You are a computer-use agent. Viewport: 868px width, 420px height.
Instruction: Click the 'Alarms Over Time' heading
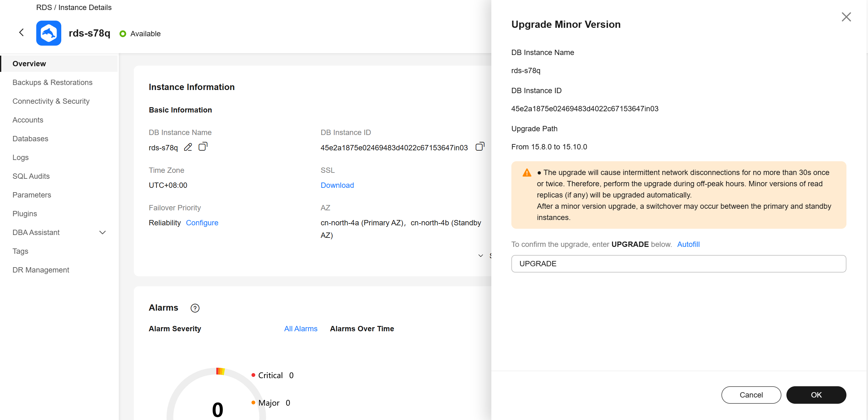point(362,329)
